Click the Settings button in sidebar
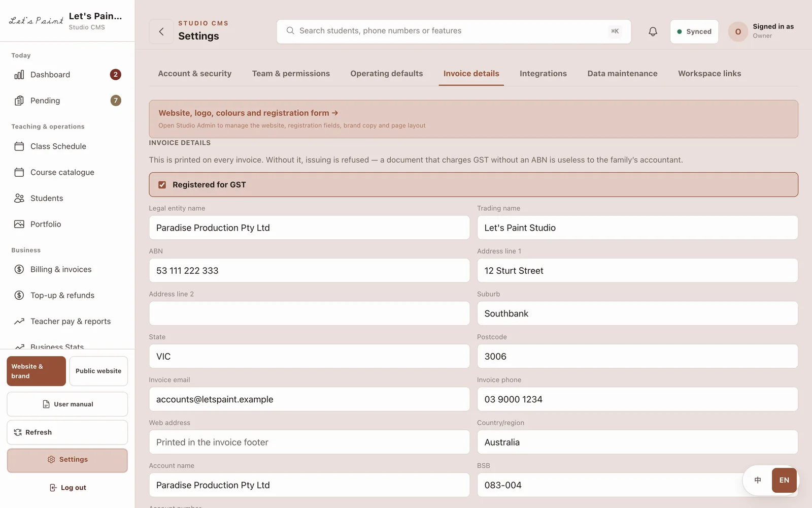812x508 pixels. click(67, 460)
